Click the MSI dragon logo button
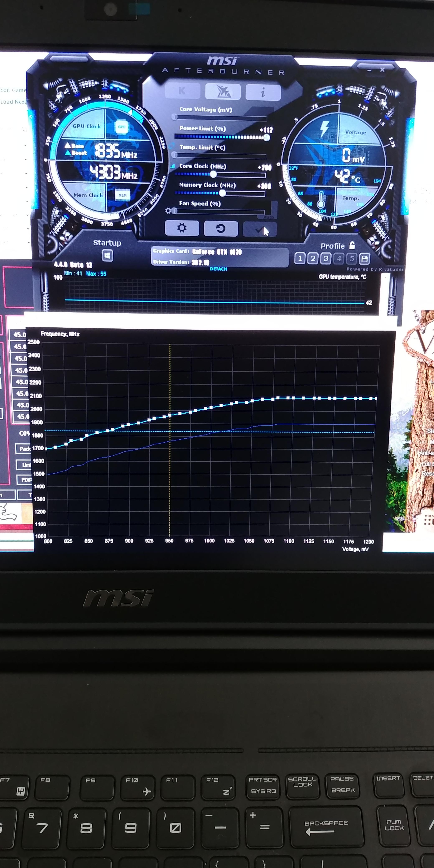Image resolution: width=434 pixels, height=868 pixels. [223, 92]
